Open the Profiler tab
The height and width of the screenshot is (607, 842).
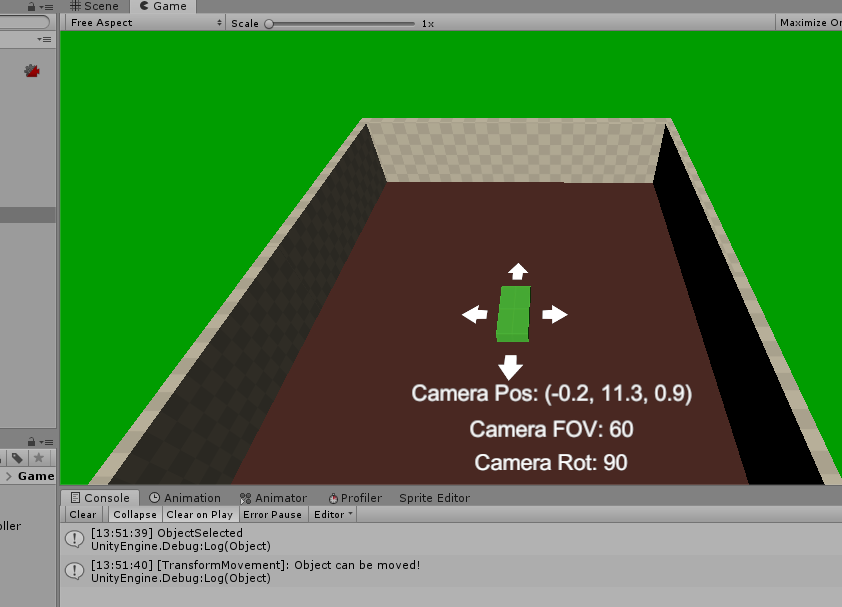[355, 498]
